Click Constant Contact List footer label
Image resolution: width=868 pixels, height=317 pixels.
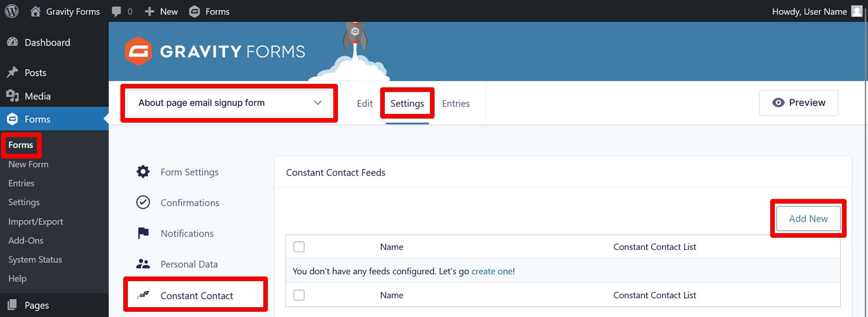[655, 295]
